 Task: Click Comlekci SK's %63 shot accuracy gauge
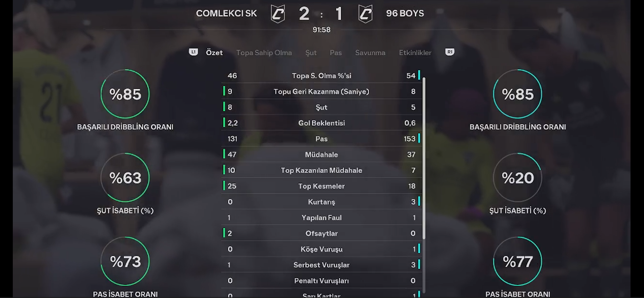click(x=125, y=178)
